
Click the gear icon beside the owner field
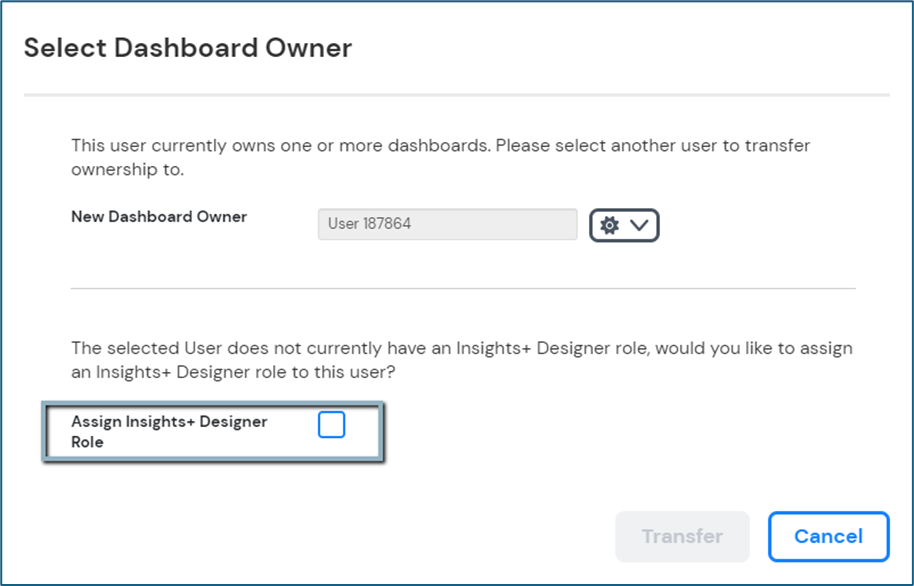point(609,225)
